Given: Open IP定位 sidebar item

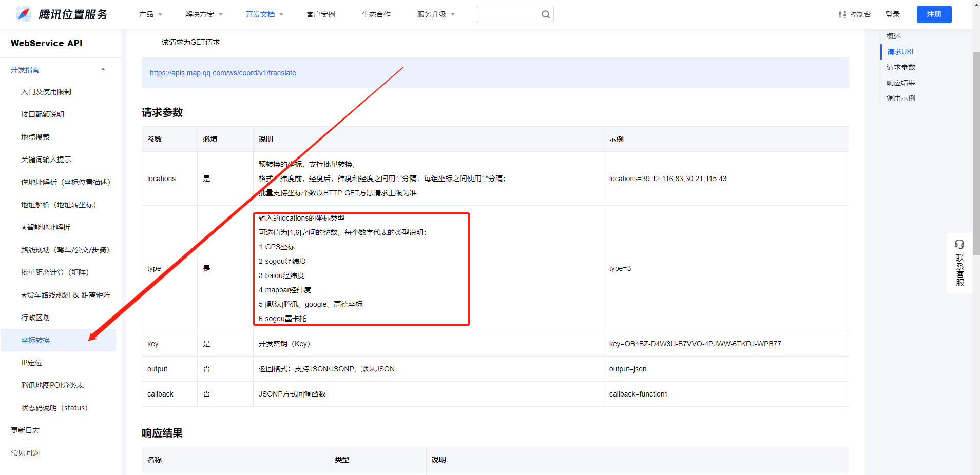Looking at the screenshot, I should click(31, 363).
